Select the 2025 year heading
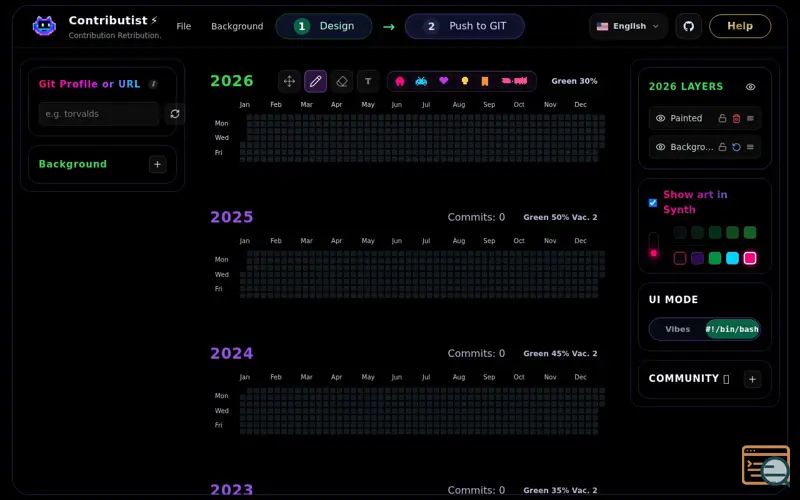 tap(232, 217)
